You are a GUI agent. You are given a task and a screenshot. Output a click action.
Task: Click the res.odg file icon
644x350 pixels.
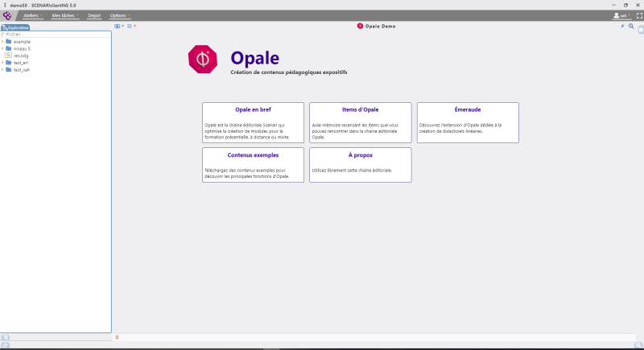(8, 56)
